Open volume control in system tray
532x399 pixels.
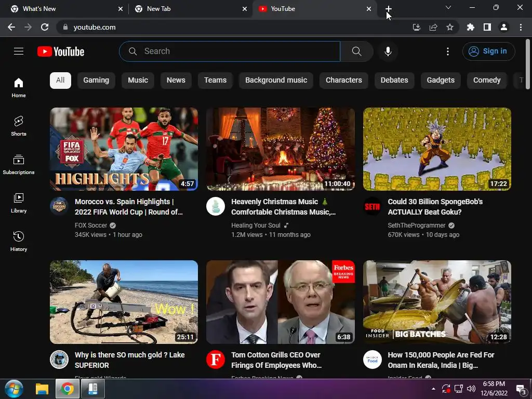(x=471, y=389)
